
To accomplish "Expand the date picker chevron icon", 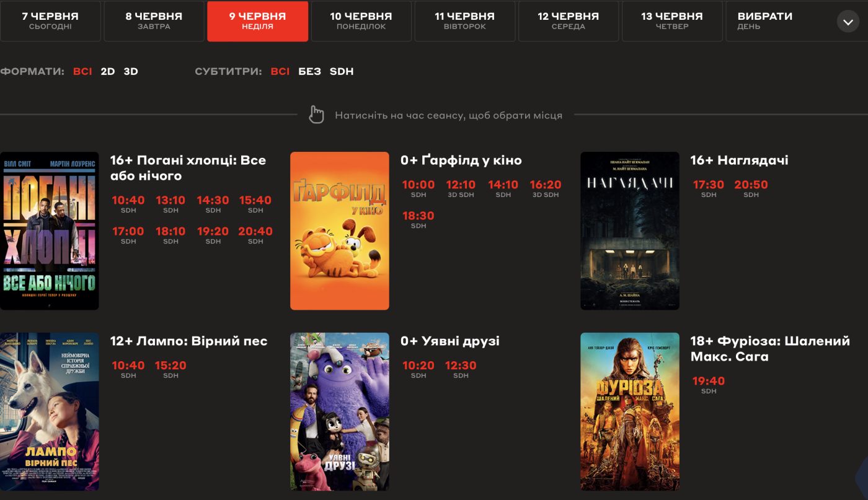I will (x=848, y=22).
